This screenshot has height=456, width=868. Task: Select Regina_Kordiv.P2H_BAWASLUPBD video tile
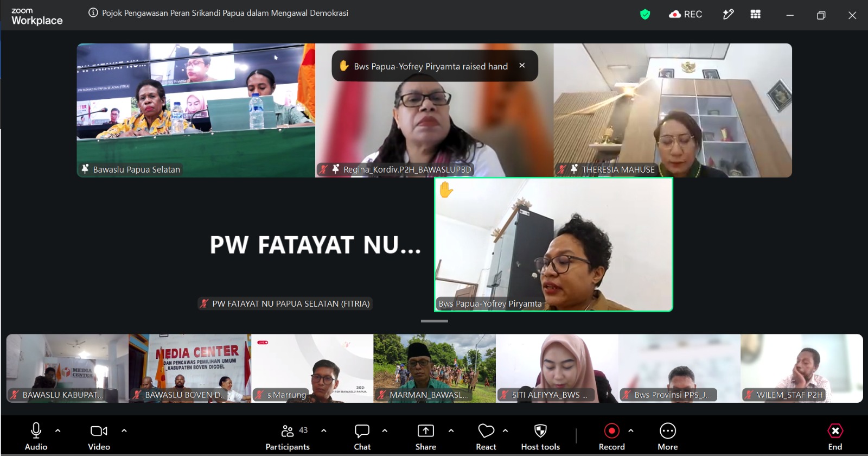[x=435, y=110]
